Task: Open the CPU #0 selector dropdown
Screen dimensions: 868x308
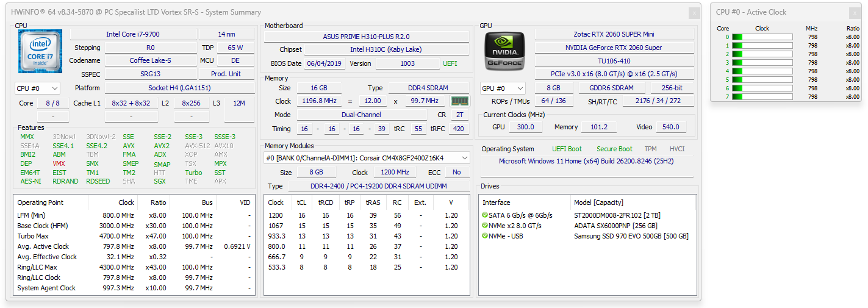Action: (37, 88)
